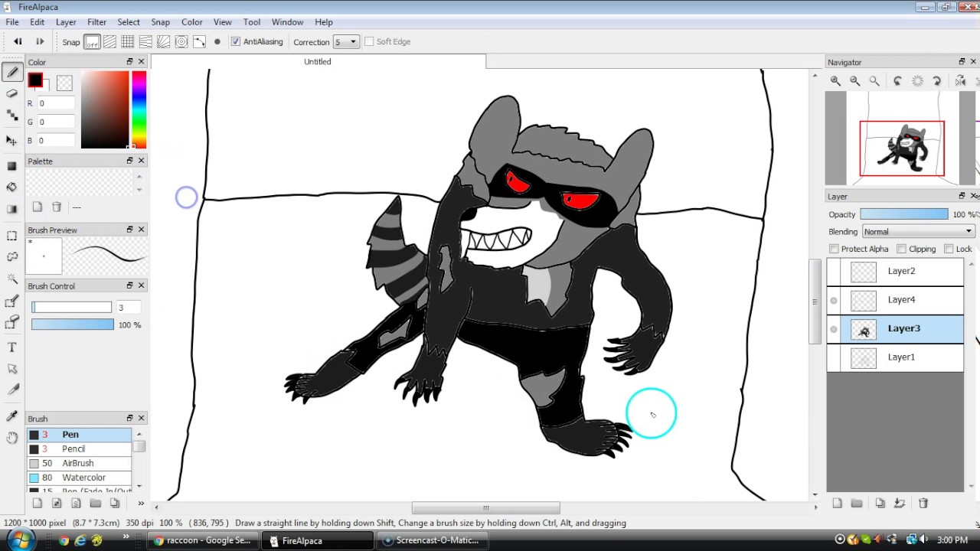Enable radial lines snap
Viewport: 980px width, 551px height.
163,42
